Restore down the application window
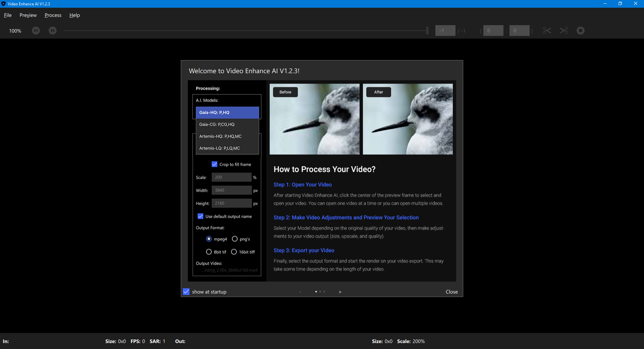This screenshot has height=349, width=644. coord(620,4)
